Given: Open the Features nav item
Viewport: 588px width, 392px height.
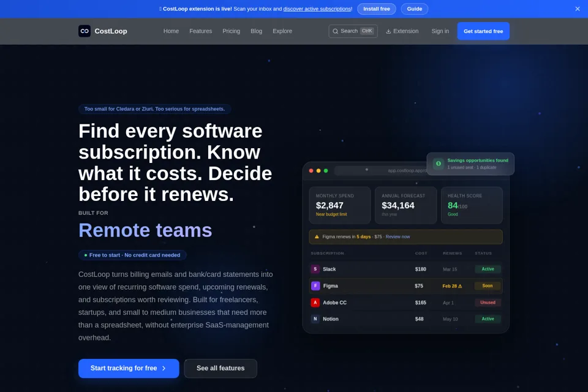Looking at the screenshot, I should pyautogui.click(x=201, y=31).
